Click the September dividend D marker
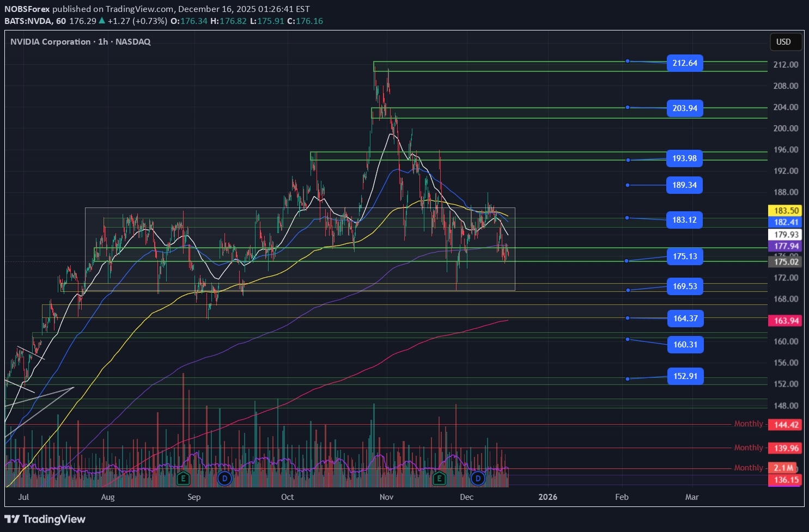This screenshot has width=809, height=532. [x=225, y=479]
